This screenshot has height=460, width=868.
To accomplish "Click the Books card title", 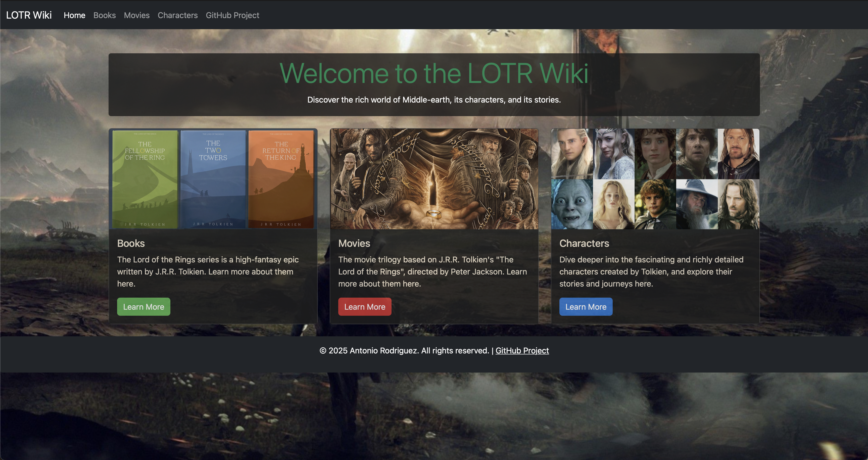I will [131, 243].
